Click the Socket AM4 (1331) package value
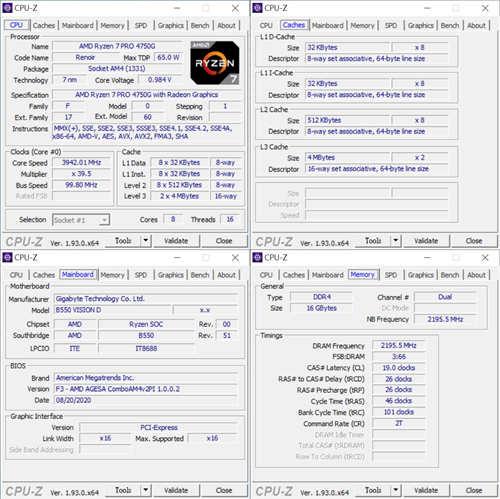The width and height of the screenshot is (500, 499). (x=117, y=69)
